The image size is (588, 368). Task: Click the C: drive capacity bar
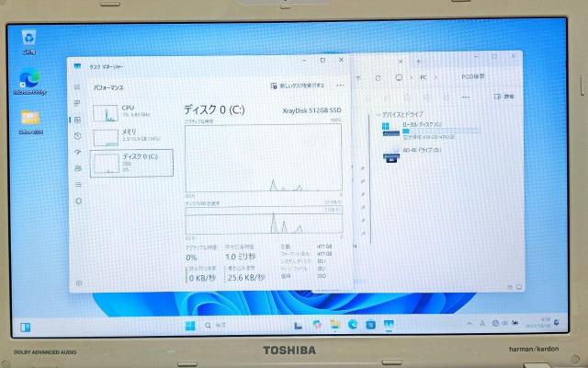[441, 131]
